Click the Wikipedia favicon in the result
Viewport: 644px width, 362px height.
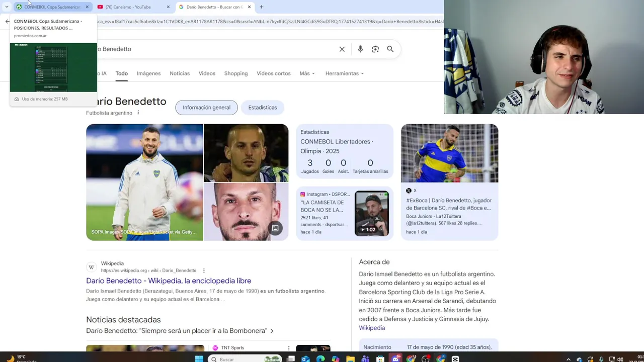click(91, 267)
